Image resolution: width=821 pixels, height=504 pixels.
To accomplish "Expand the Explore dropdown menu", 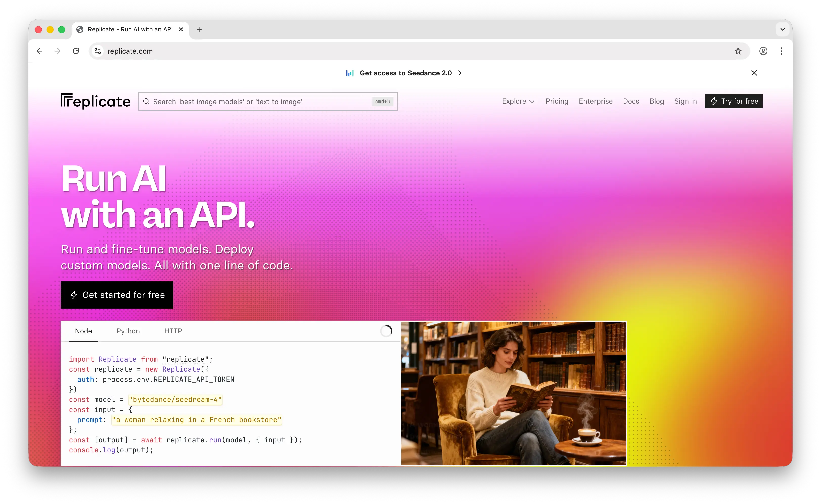I will (x=518, y=101).
